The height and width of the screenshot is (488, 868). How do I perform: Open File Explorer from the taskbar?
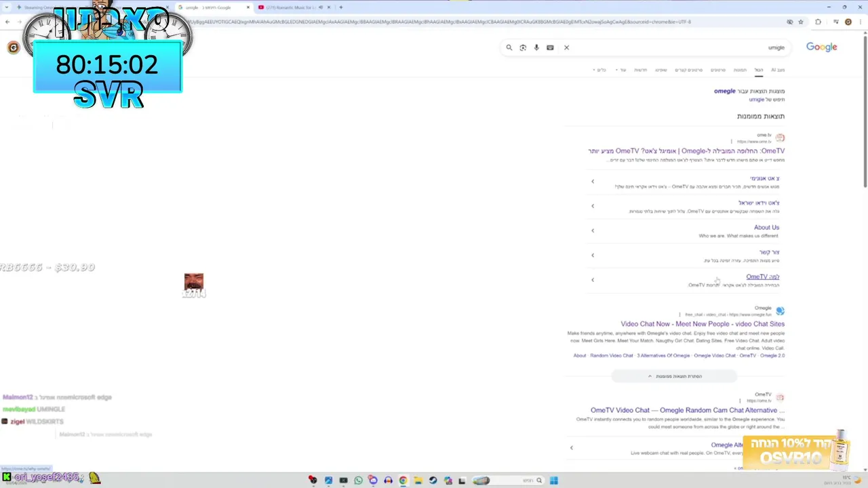tap(418, 481)
